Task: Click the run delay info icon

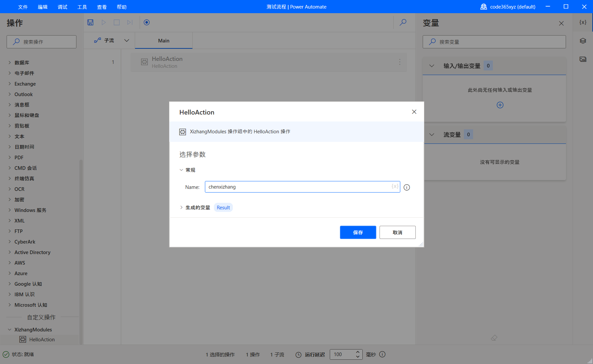Action: click(382, 354)
